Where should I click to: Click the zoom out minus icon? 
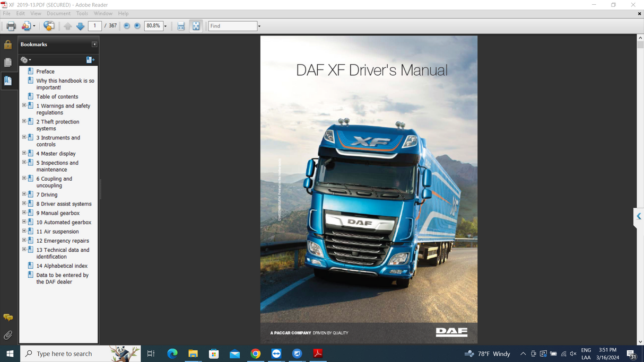pyautogui.click(x=127, y=25)
